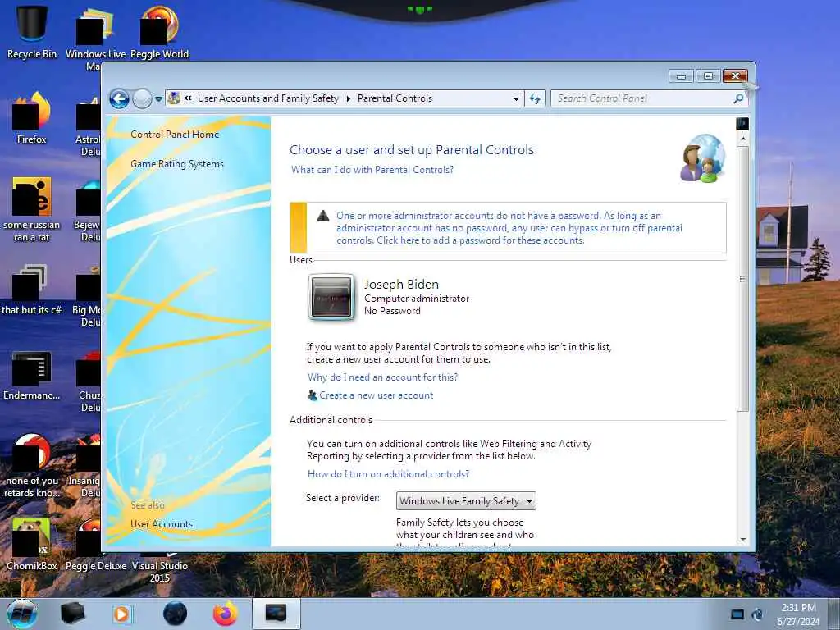Expand breadcrumb arrow before Parental Controls

(348, 98)
